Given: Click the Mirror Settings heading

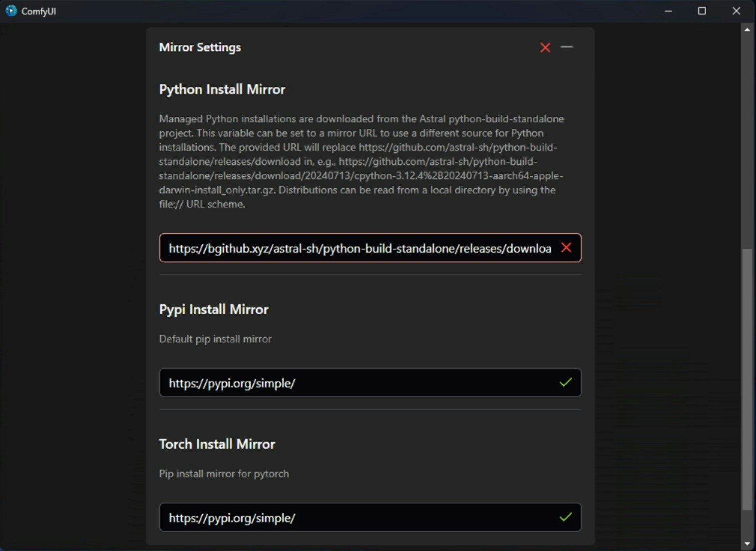Looking at the screenshot, I should [x=200, y=47].
